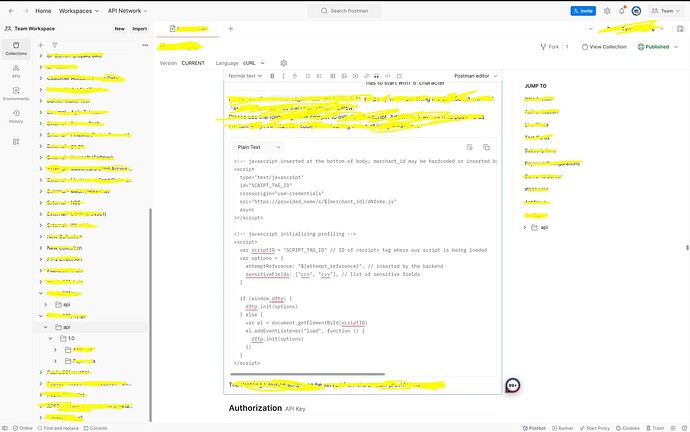Open Console from the status bar
The height and width of the screenshot is (432, 690).
click(x=95, y=428)
